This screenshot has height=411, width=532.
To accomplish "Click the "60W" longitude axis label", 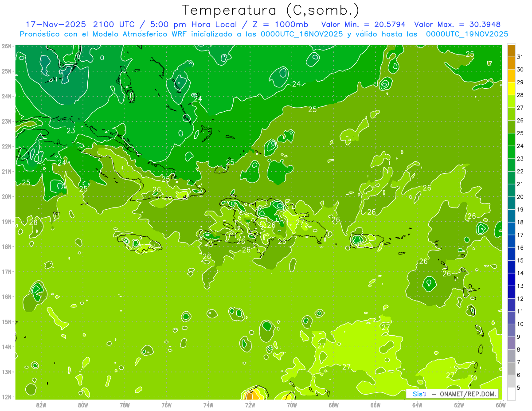I will click(501, 405).
